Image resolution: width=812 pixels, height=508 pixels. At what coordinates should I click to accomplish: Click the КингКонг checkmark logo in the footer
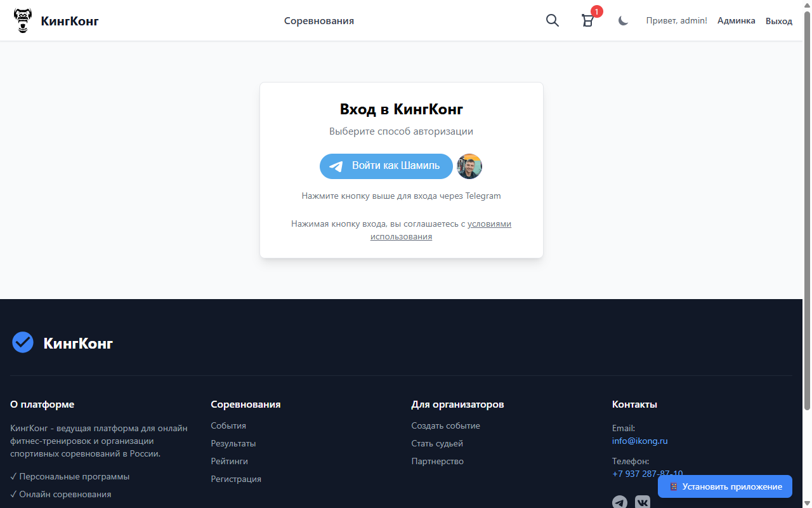[22, 342]
